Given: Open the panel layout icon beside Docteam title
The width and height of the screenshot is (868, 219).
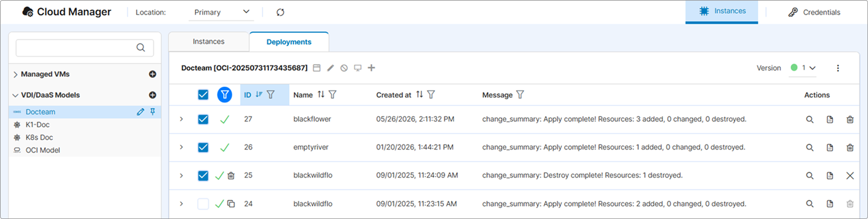Looking at the screenshot, I should pos(317,68).
